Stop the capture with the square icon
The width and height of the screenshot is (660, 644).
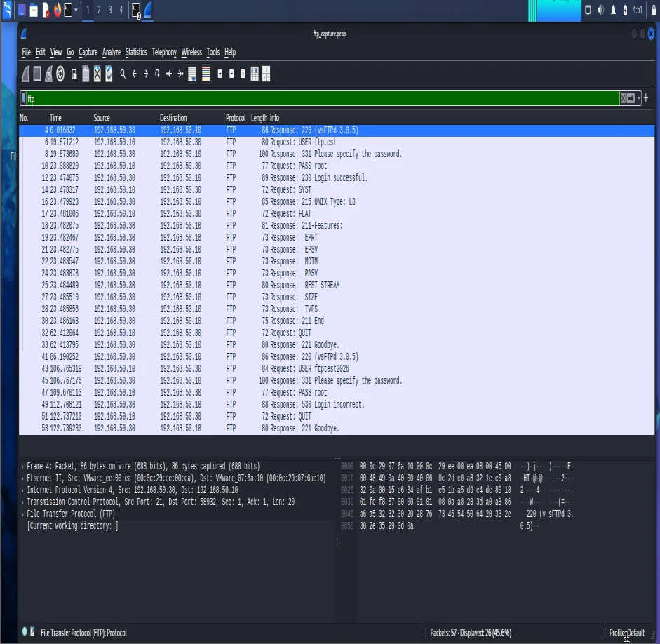(37, 74)
